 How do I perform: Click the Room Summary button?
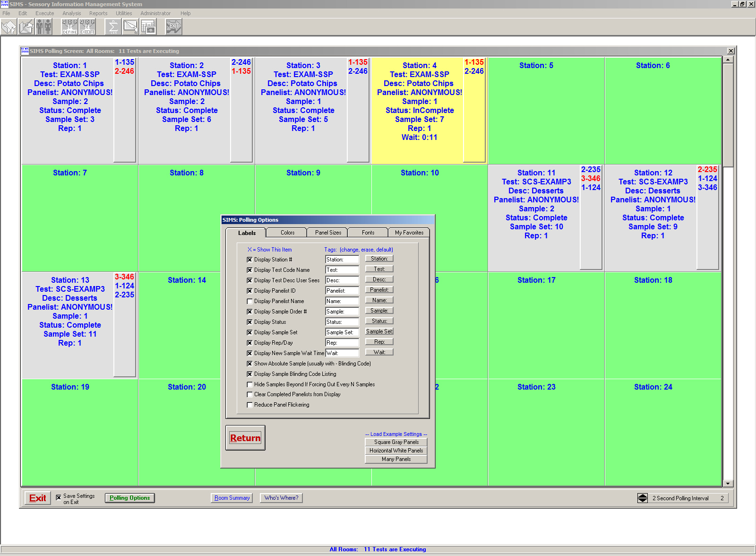coord(232,498)
